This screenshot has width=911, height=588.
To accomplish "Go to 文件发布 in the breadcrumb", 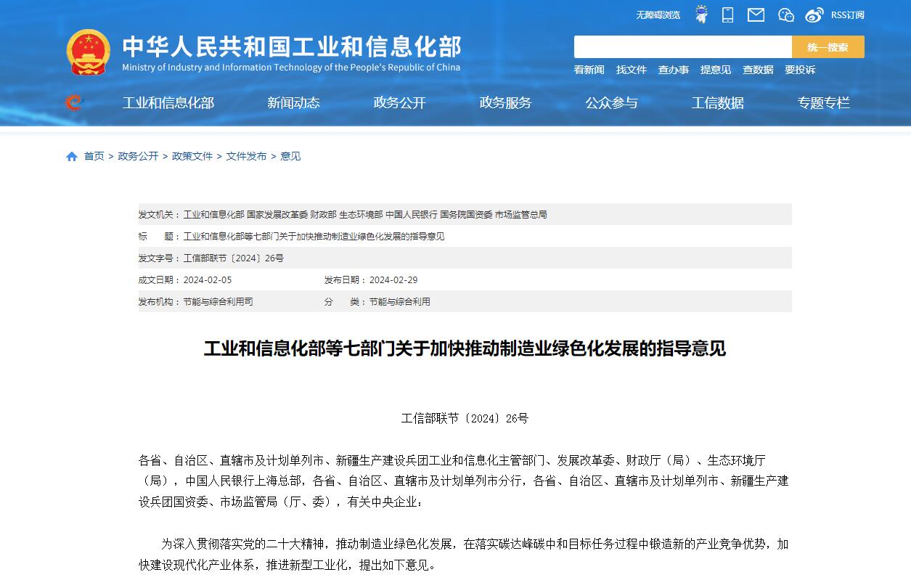I will pos(246,156).
